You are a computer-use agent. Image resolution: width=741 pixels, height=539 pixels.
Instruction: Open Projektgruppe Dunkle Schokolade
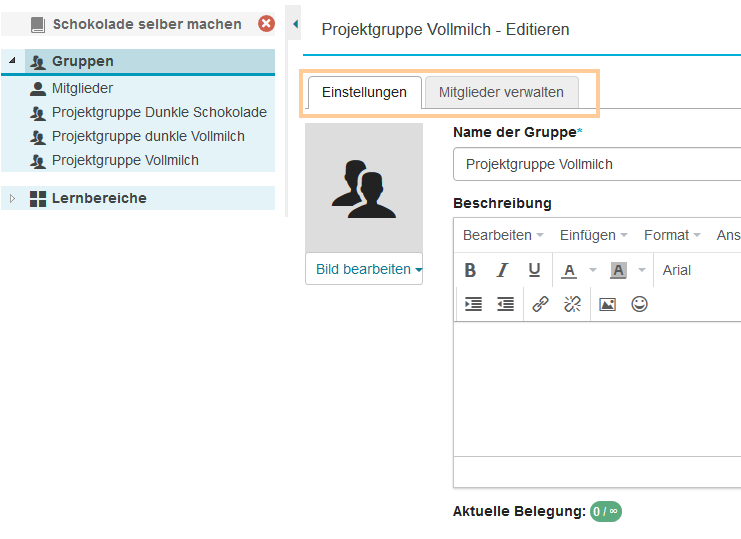tap(159, 112)
